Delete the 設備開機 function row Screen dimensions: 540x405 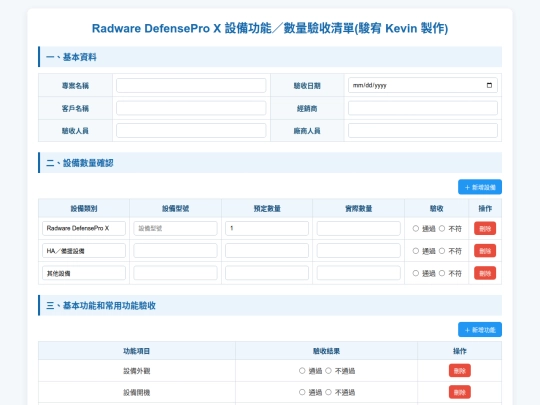(x=459, y=392)
